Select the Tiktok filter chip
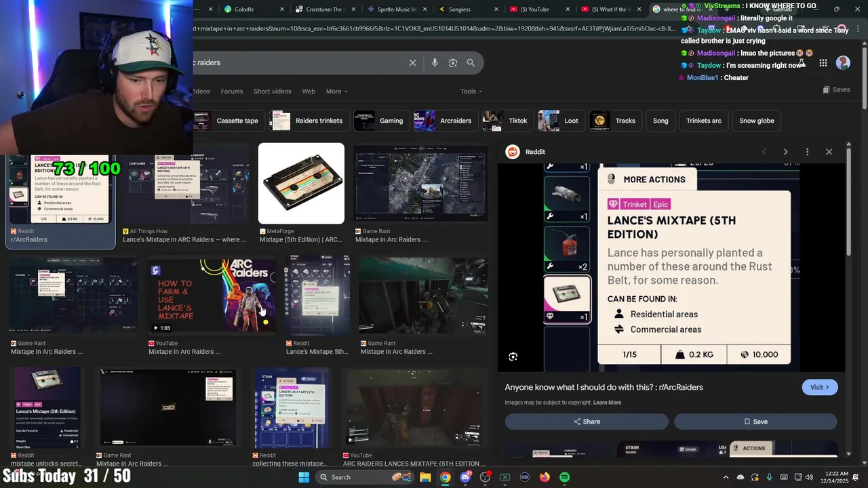Viewport: 868px width, 488px height. [x=507, y=121]
